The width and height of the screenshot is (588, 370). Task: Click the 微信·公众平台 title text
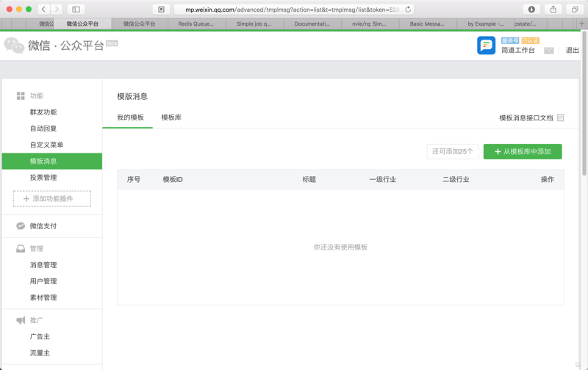(66, 46)
